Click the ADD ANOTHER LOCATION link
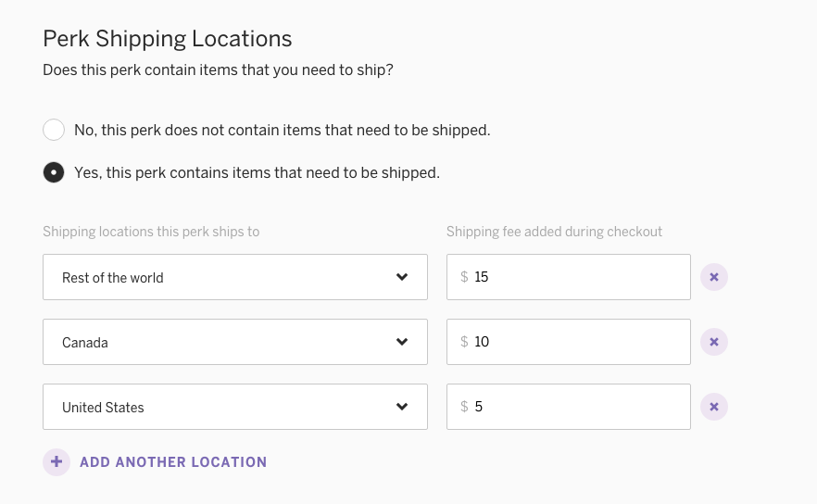This screenshot has width=817, height=504. pyautogui.click(x=173, y=462)
